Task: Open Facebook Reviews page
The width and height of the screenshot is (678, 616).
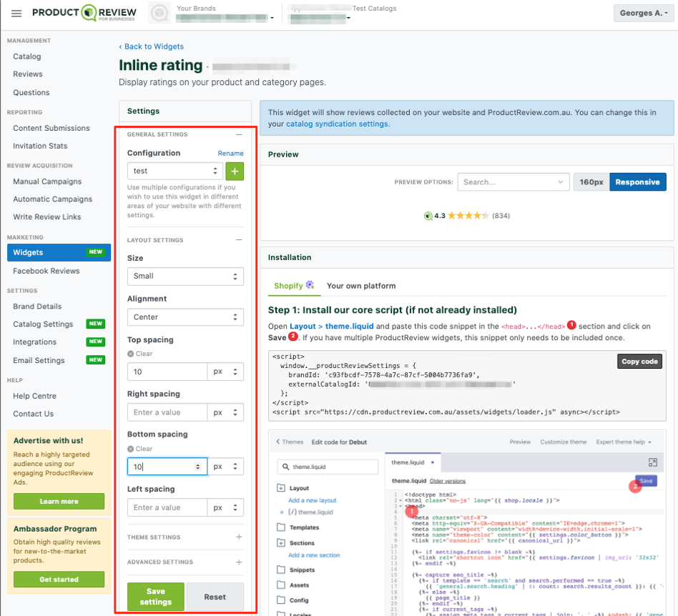Action: pos(46,271)
